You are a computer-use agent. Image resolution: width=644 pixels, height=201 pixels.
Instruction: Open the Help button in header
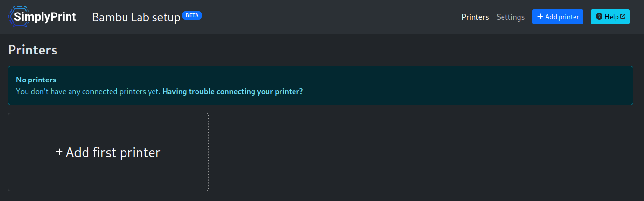610,17
